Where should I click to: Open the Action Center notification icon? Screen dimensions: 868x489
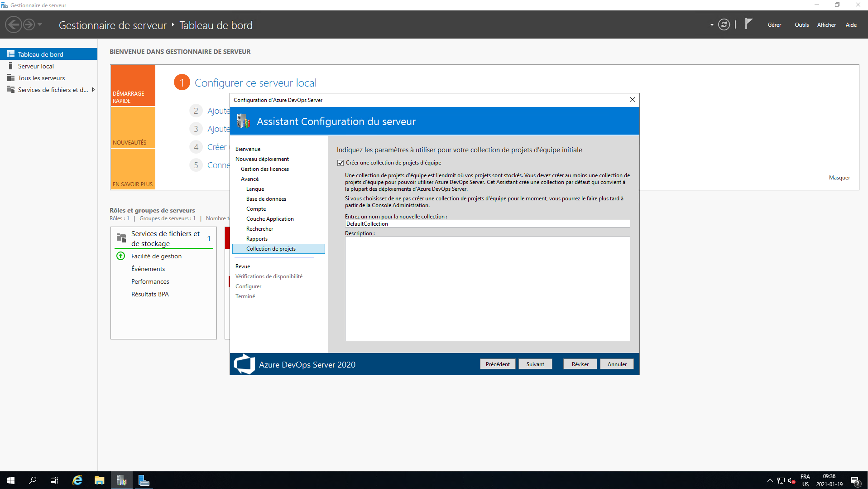[855, 480]
